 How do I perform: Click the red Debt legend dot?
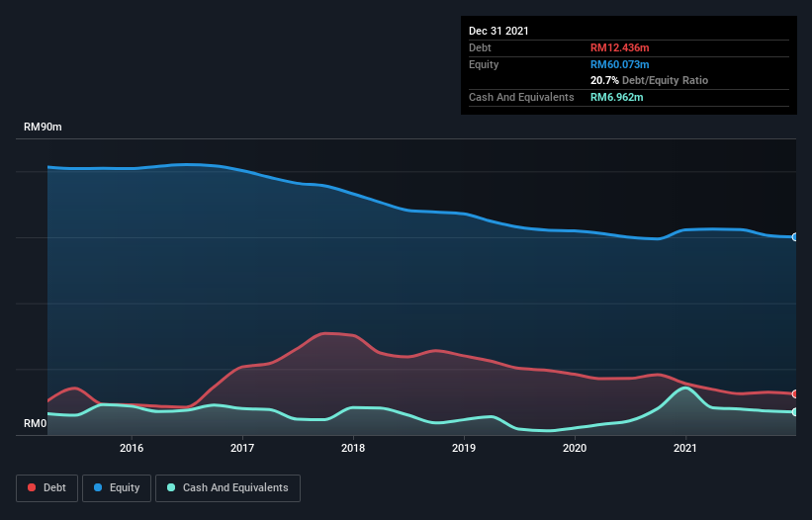click(32, 487)
